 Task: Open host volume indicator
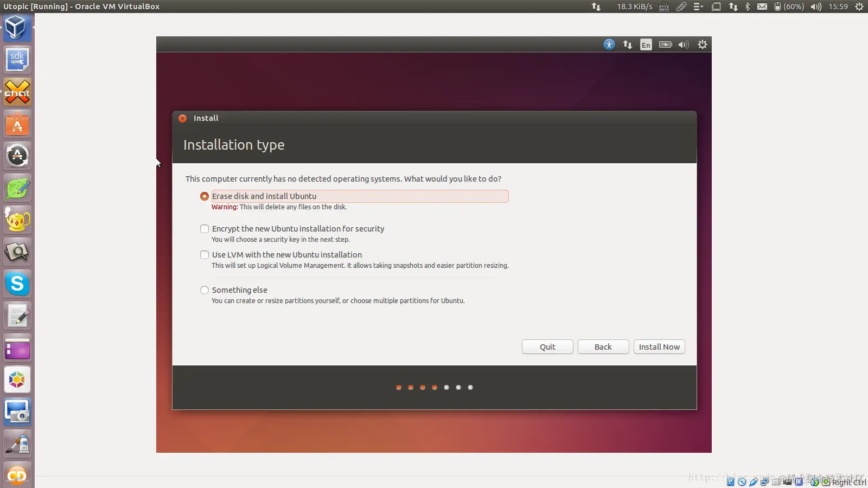[816, 7]
